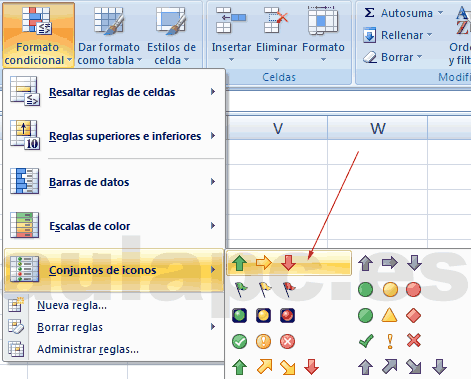Choose the four gray arrows set
Screen dimensions: 471x379
[402, 367]
